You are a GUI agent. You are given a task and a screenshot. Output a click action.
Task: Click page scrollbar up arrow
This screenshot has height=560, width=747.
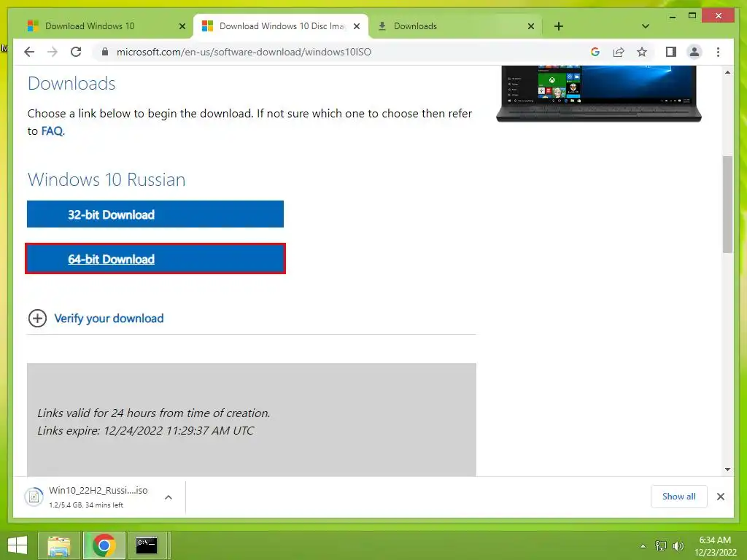pos(727,72)
